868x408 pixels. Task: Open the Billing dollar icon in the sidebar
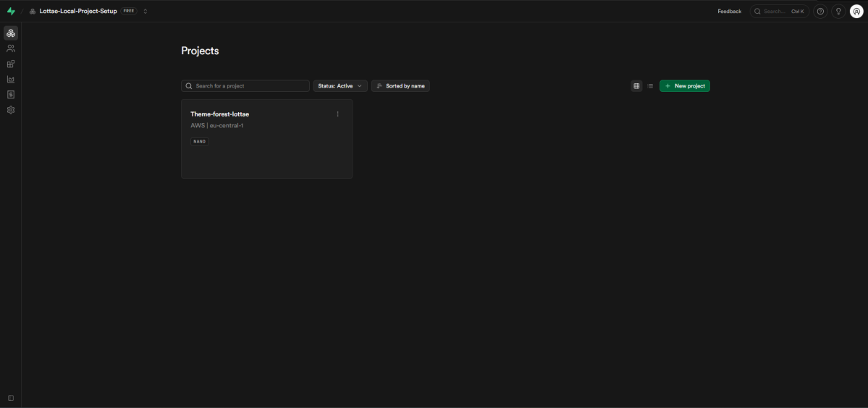coord(11,95)
